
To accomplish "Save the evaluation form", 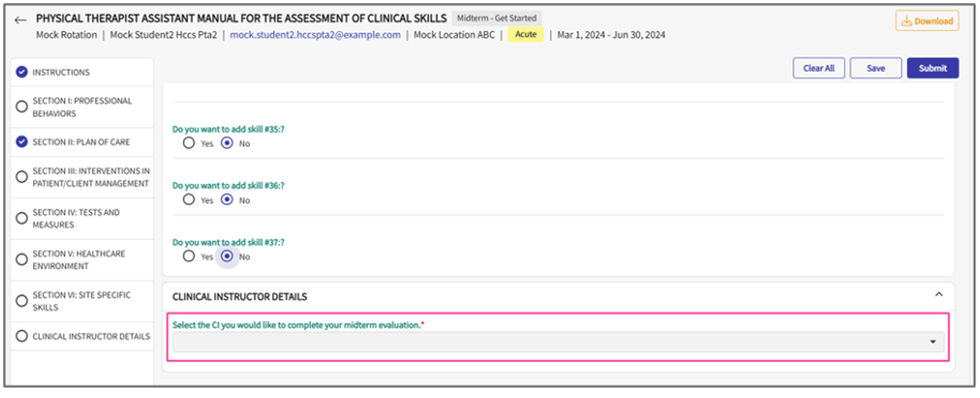I will (x=875, y=68).
